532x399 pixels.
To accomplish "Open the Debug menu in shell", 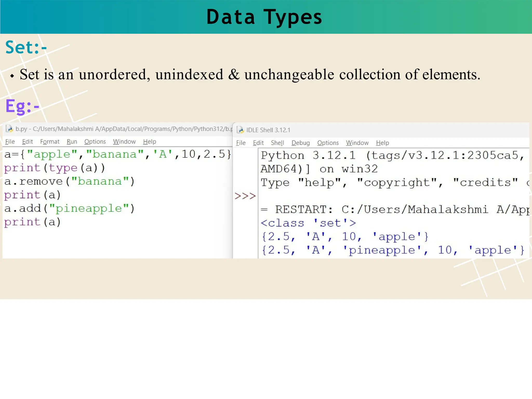I will [x=301, y=143].
